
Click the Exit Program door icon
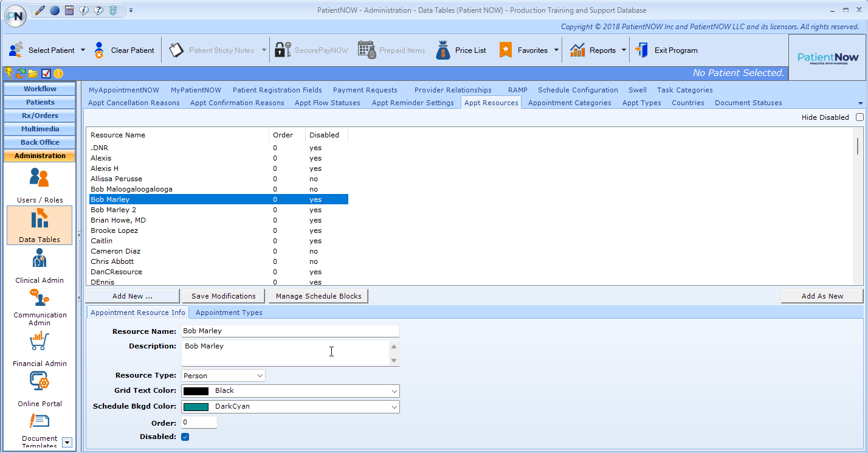point(642,49)
